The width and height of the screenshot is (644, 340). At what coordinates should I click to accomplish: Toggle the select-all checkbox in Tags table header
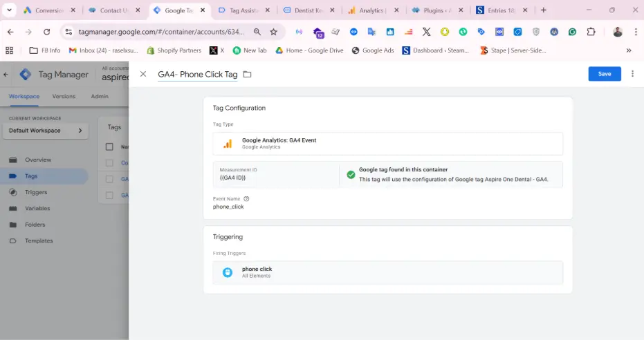pos(109,147)
